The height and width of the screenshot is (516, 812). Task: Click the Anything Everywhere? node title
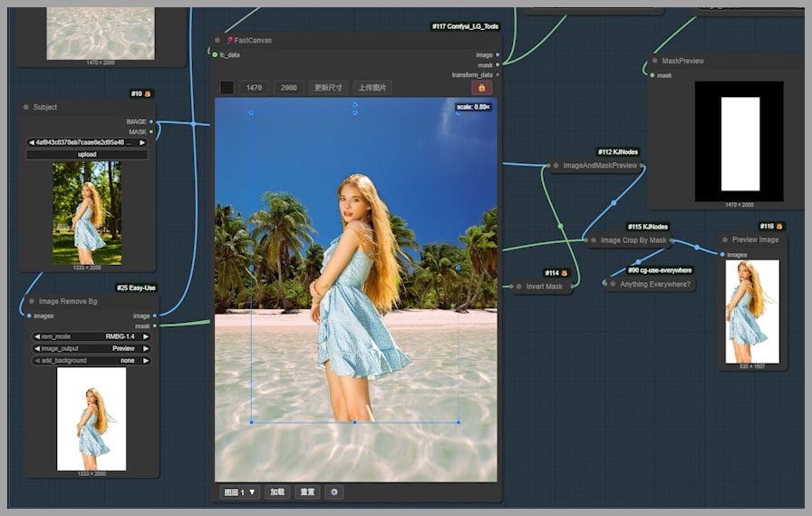(655, 284)
